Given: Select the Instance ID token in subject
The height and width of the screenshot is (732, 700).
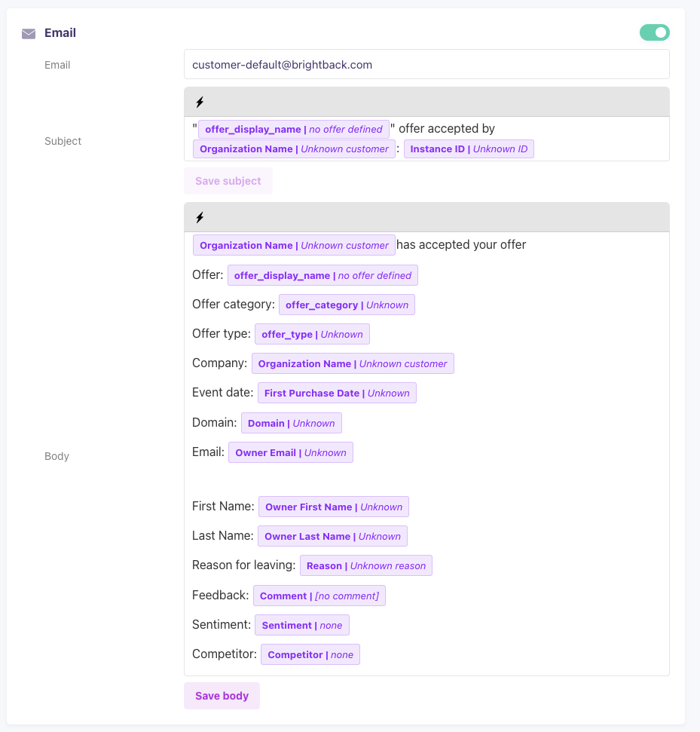Looking at the screenshot, I should click(468, 149).
